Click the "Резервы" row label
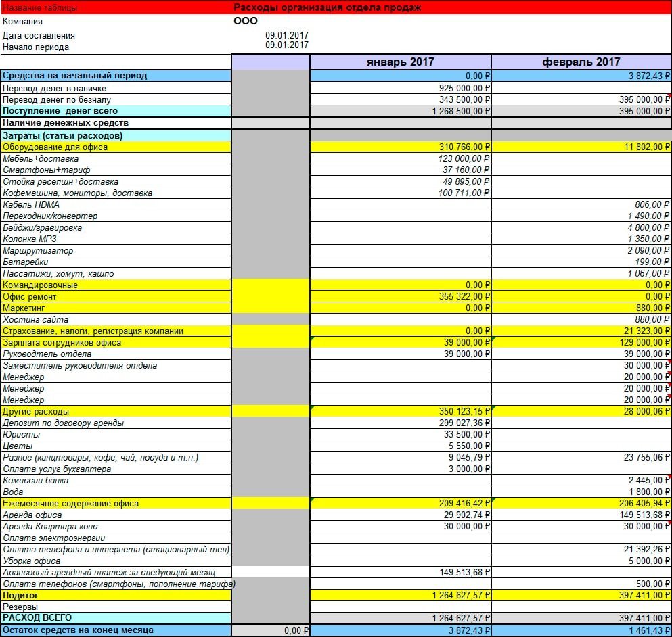 click(19, 607)
